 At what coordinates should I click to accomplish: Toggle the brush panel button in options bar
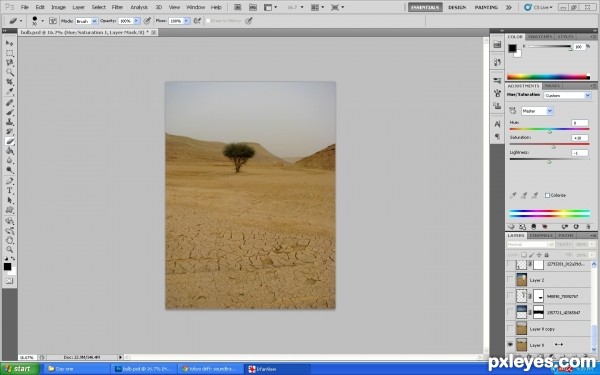point(53,21)
